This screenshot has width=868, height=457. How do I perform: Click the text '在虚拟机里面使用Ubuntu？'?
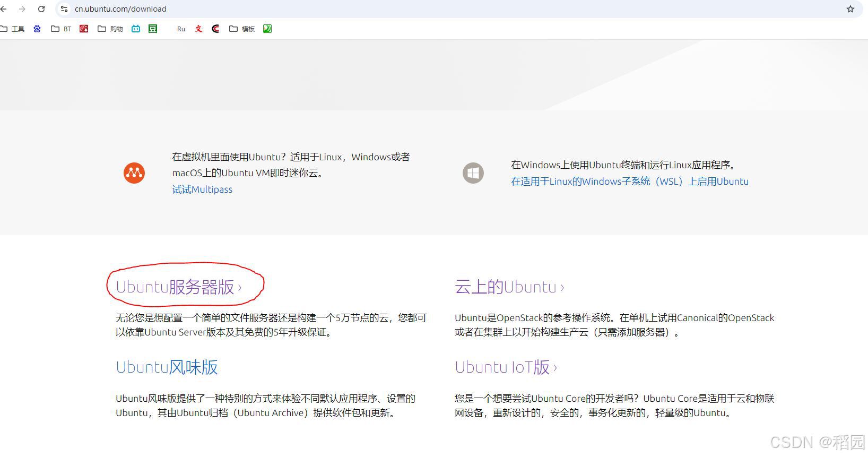(x=230, y=157)
